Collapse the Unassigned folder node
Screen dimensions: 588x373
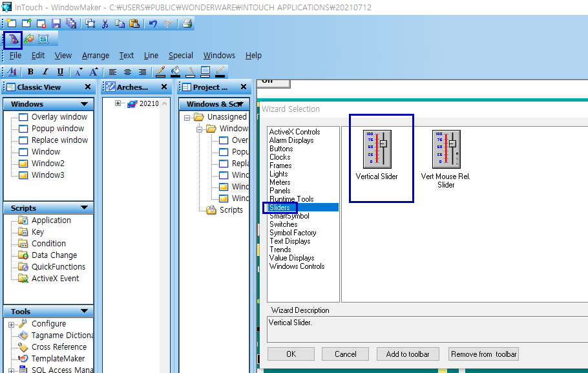click(187, 118)
